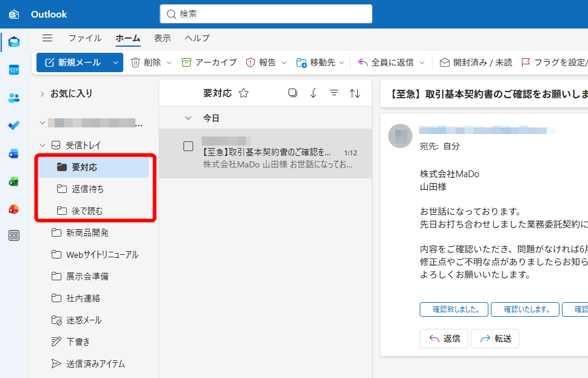Viewport: 588px width, 378px height.
Task: Click the select-all messages icon in list header
Action: pyautogui.click(x=293, y=93)
